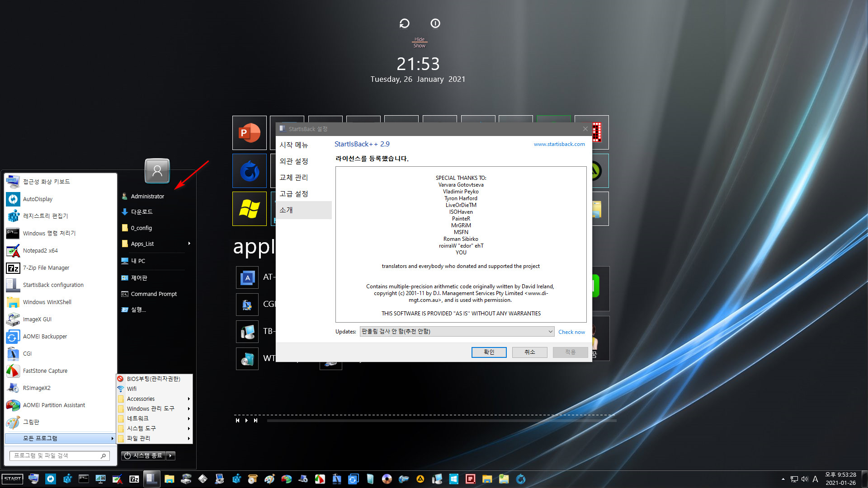This screenshot has width=868, height=488.
Task: Click the power icon above the clock
Action: pyautogui.click(x=435, y=23)
